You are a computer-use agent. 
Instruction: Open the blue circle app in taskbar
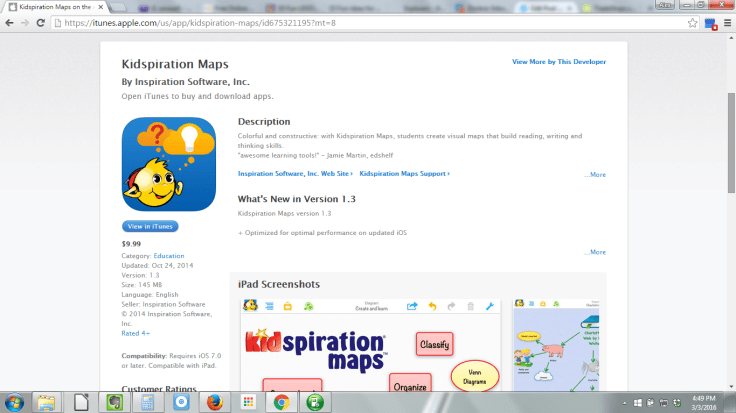coord(181,403)
